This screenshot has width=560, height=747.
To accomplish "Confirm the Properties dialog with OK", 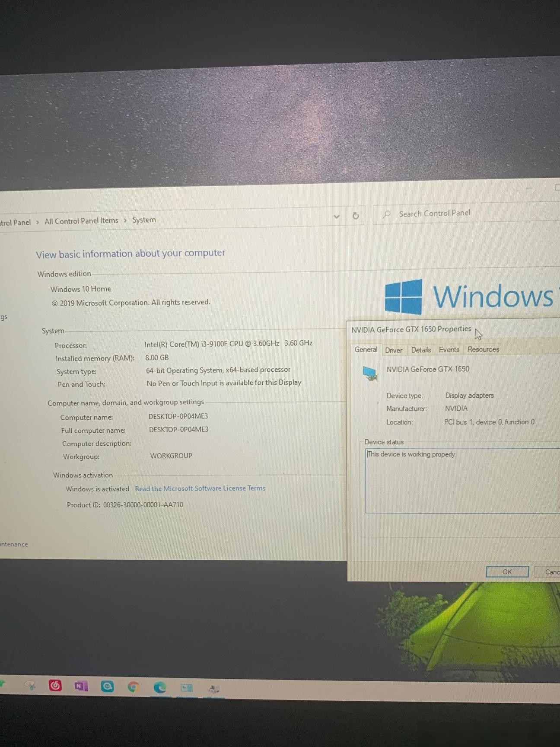I will [x=507, y=571].
